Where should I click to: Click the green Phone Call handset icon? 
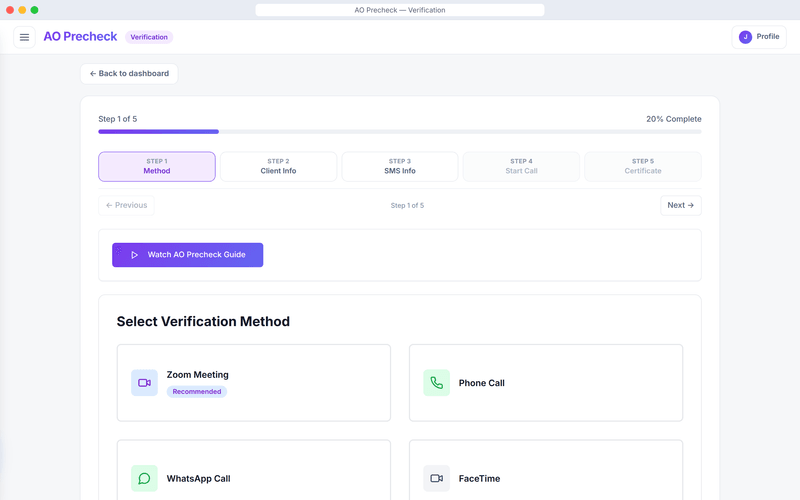coord(436,383)
